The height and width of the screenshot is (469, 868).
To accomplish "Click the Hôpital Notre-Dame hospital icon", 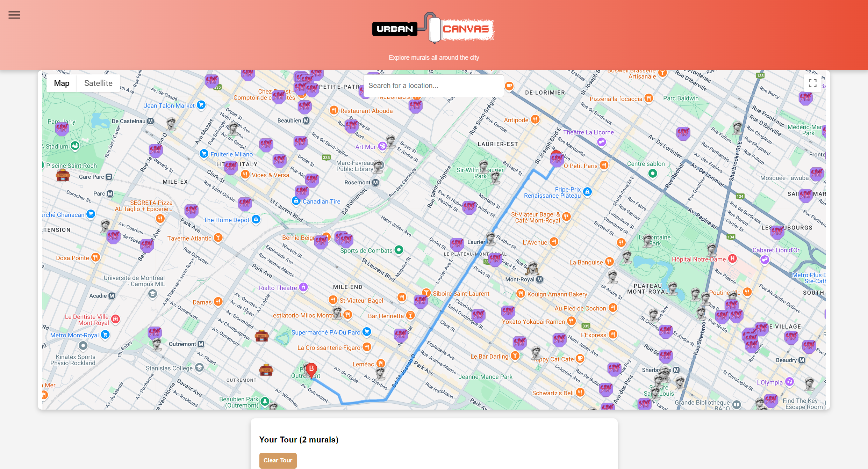I will pos(732,259).
